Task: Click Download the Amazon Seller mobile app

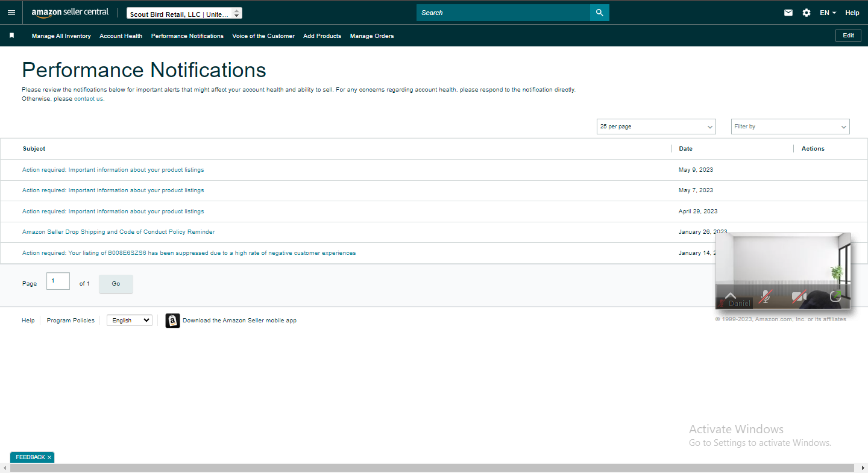Action: [240, 321]
